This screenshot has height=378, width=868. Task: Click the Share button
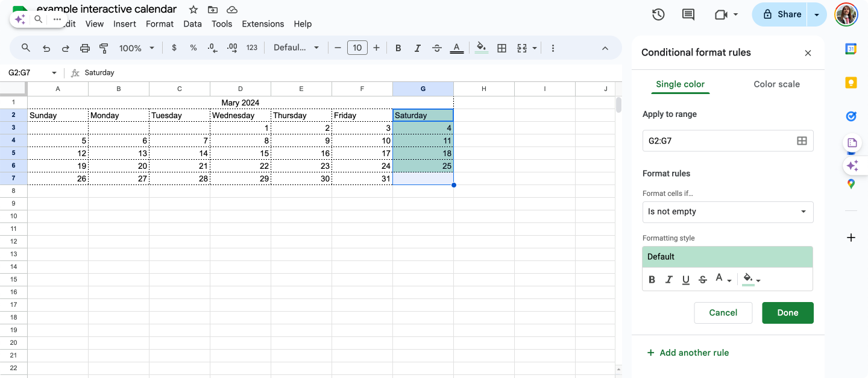coord(782,14)
